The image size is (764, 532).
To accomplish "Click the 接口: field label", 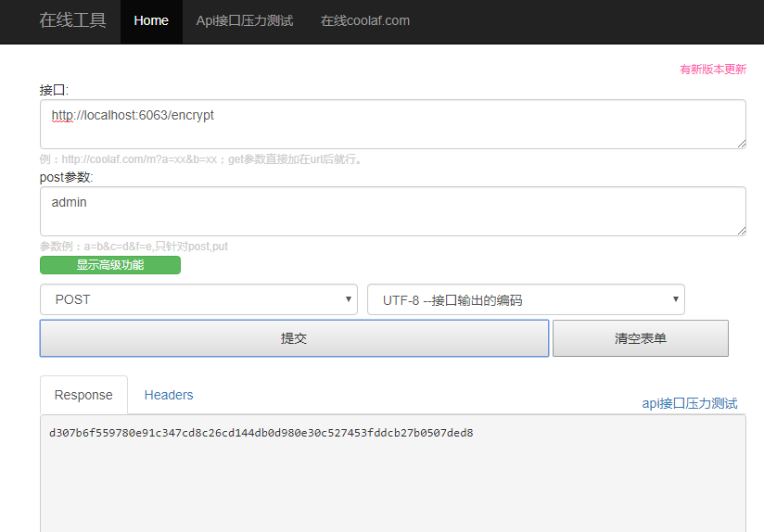I will (54, 90).
